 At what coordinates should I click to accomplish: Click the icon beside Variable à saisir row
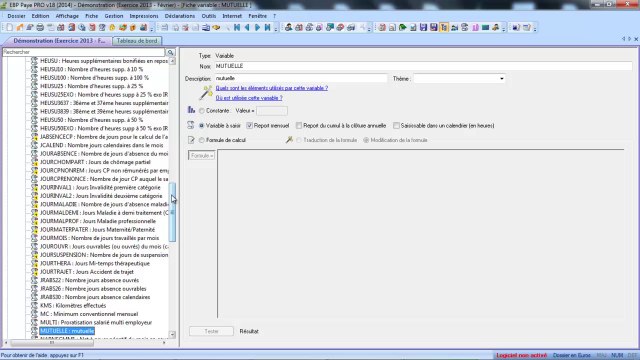pyautogui.click(x=191, y=125)
